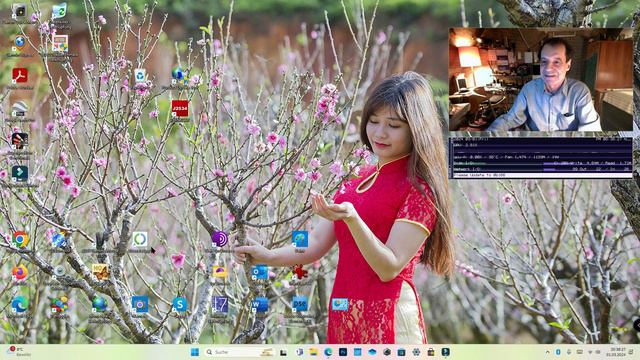Viewport: 640px width, 360px height.
Task: Open Microsoft Edge desktop shortcut
Action: pos(20,304)
